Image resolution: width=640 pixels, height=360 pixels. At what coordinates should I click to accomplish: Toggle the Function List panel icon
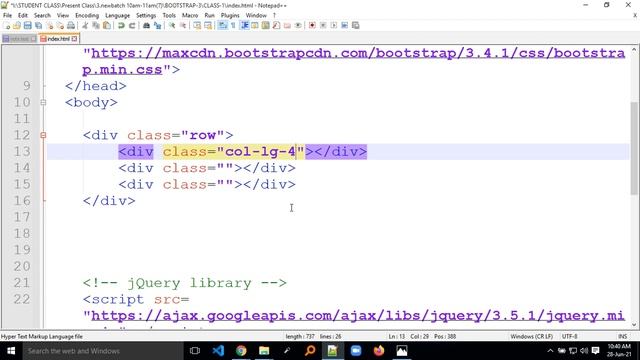[276, 25]
